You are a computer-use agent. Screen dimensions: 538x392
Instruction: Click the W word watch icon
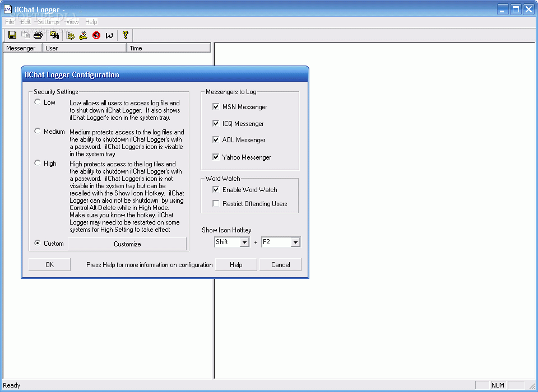[x=109, y=35]
